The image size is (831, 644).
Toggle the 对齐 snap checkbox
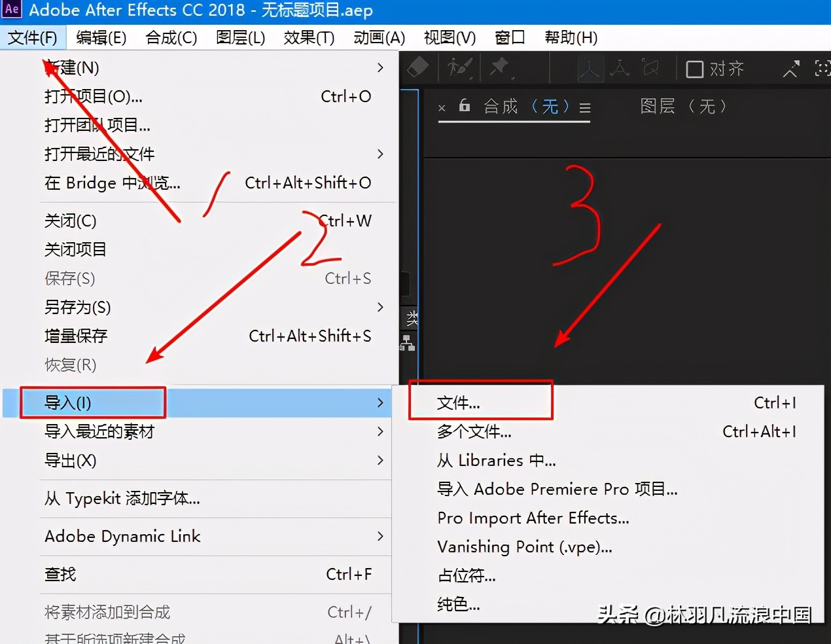click(x=694, y=68)
